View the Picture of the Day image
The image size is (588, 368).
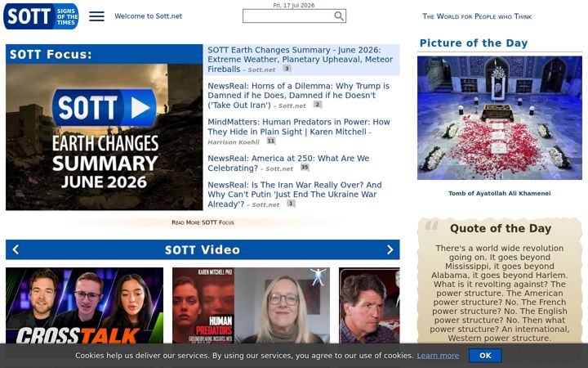point(500,118)
